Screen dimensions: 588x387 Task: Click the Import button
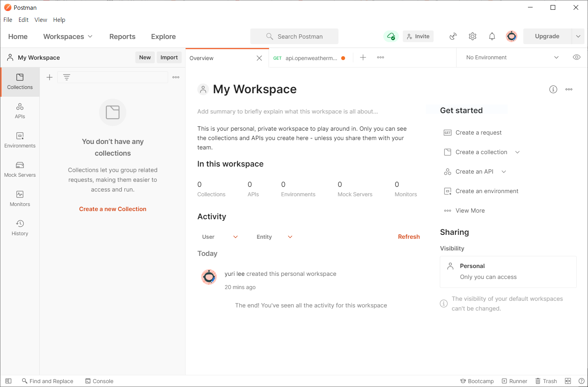[169, 57]
